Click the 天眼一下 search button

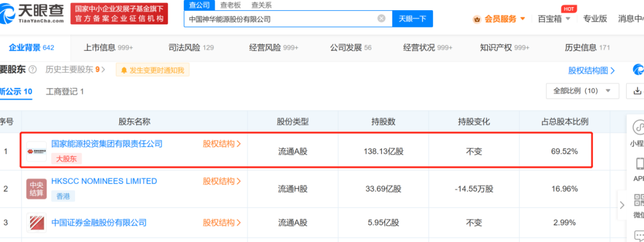[x=413, y=19]
